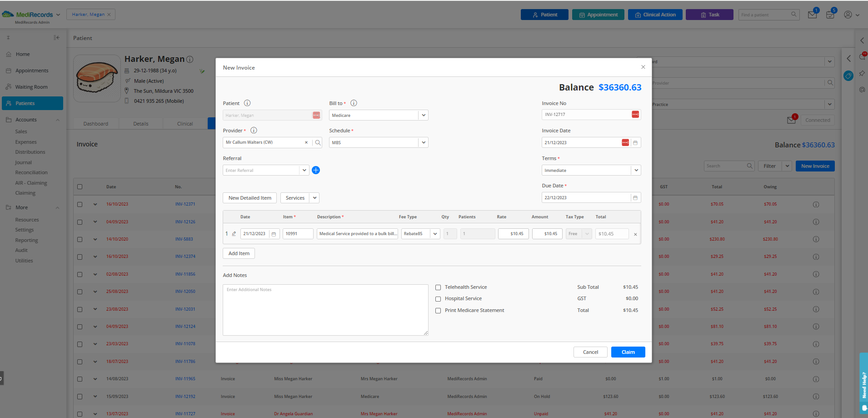Go to Waiting Room in sidebar

pyautogui.click(x=31, y=87)
